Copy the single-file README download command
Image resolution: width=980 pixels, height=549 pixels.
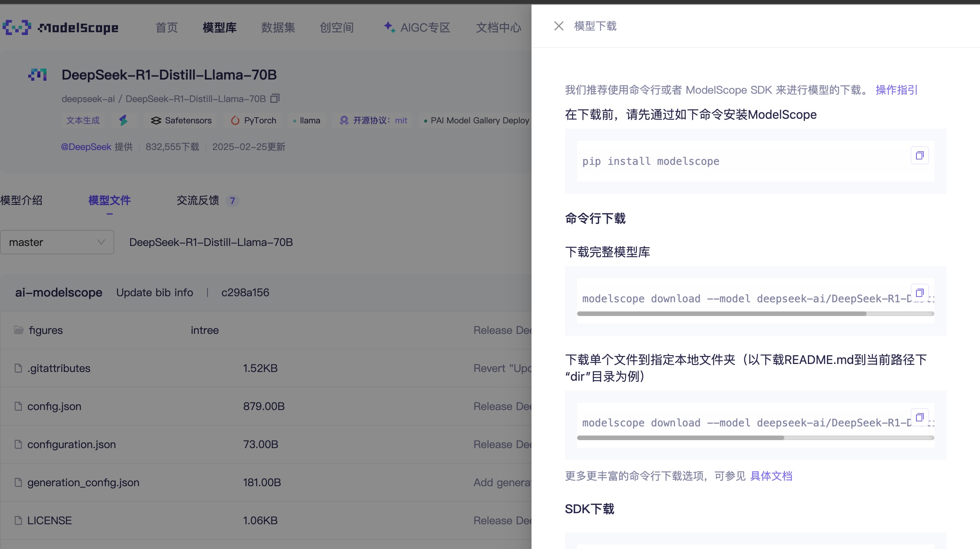pos(919,417)
